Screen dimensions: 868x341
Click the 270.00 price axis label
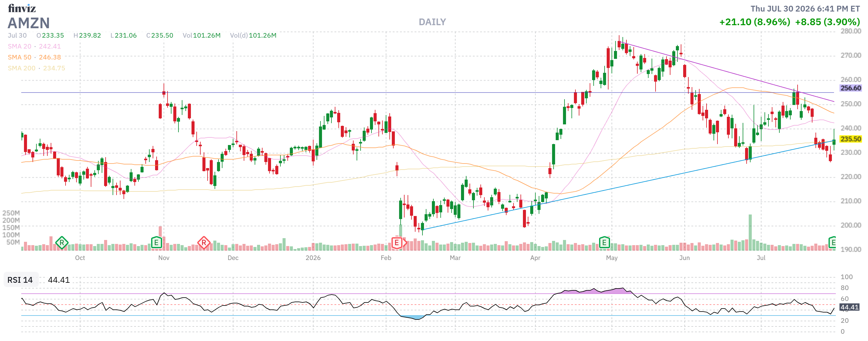850,56
